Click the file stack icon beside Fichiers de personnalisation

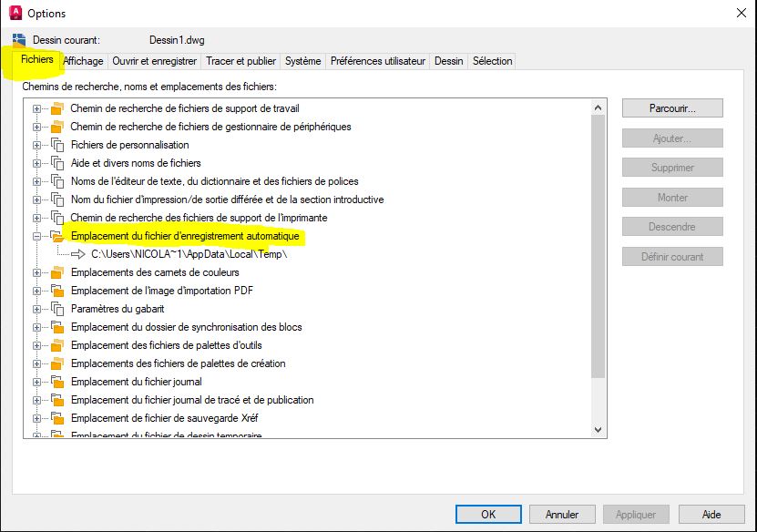tap(56, 145)
